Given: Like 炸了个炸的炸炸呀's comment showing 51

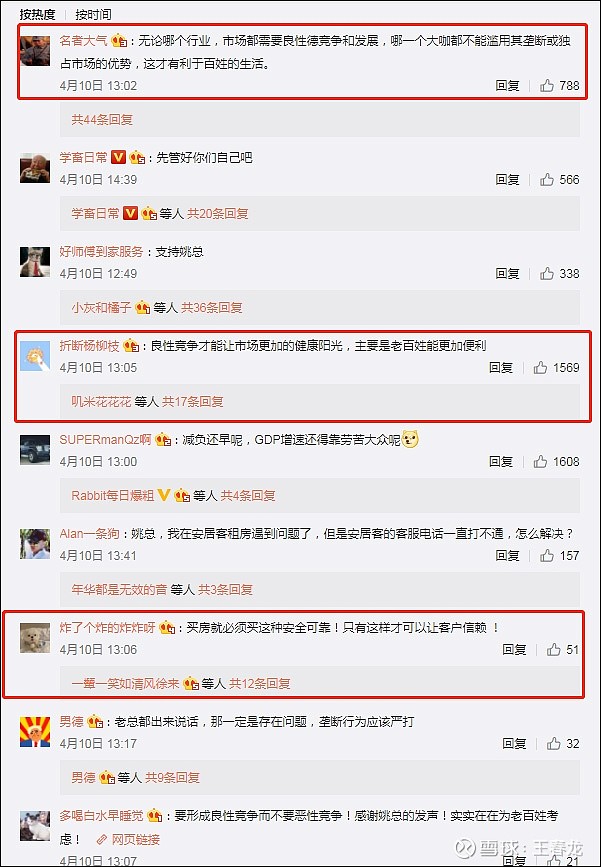Looking at the screenshot, I should (553, 650).
